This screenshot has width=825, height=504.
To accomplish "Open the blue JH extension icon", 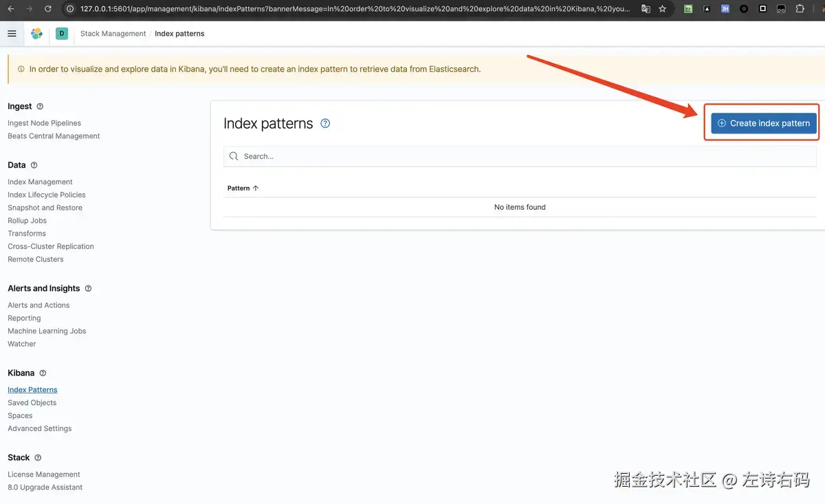I will (x=725, y=9).
